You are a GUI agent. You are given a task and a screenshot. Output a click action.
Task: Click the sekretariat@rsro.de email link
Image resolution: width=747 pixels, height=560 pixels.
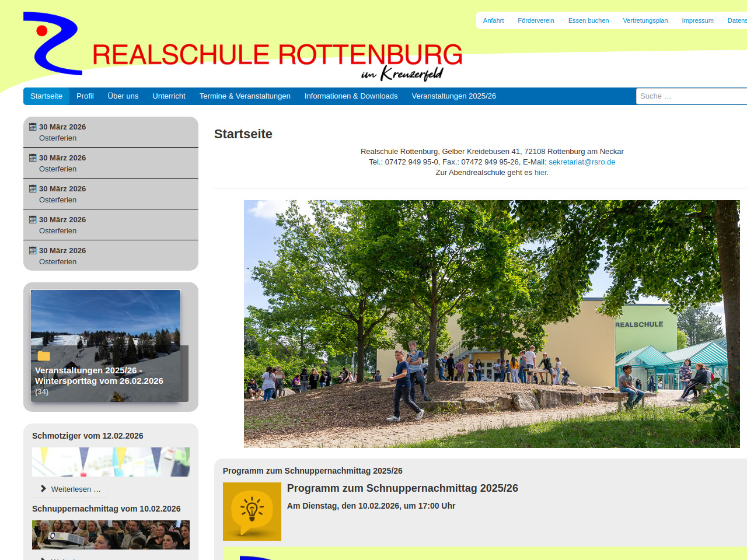[x=582, y=162]
